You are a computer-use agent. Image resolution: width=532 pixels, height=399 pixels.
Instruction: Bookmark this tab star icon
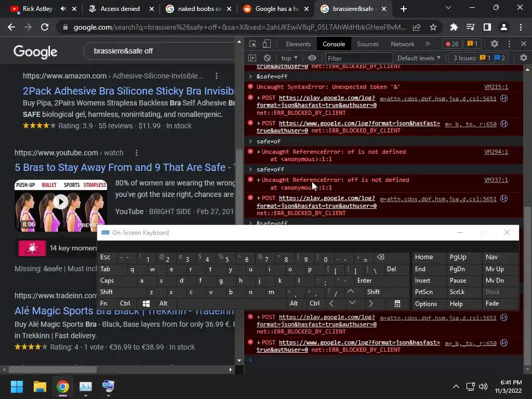pyautogui.click(x=433, y=27)
